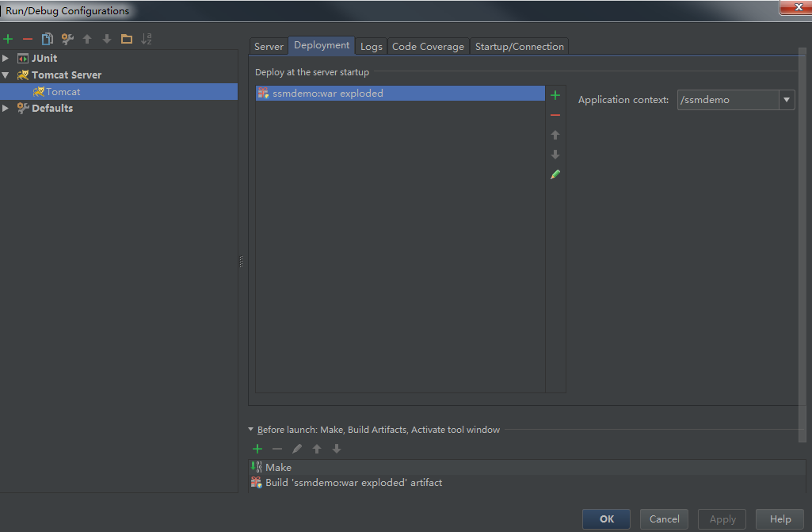Open Application context dropdown arrow
The image size is (812, 532).
(787, 100)
